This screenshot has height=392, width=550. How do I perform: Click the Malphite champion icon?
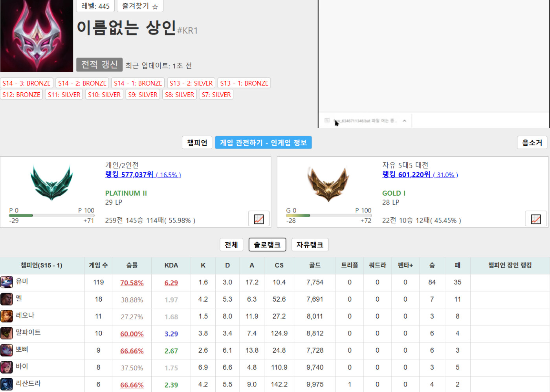7,333
